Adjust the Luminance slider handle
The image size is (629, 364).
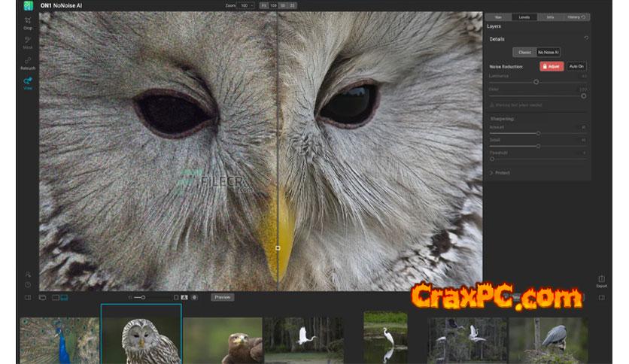[x=536, y=81]
